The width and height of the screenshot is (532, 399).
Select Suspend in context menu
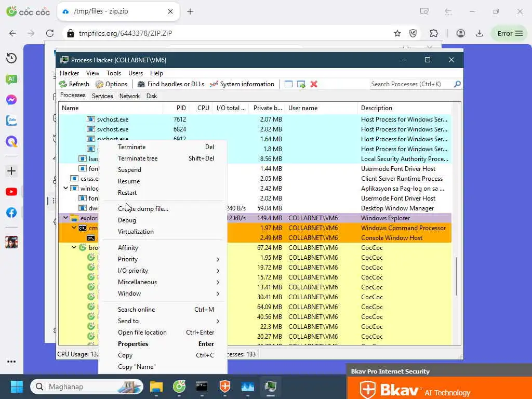163,170
